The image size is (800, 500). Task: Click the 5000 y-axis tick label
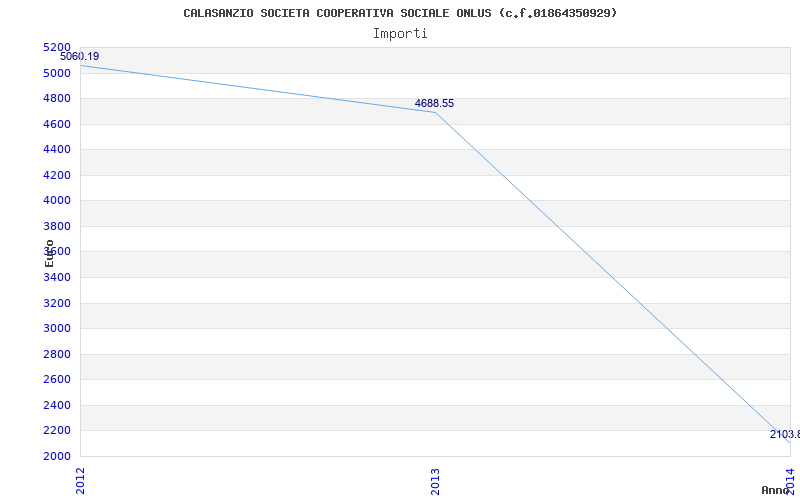(x=57, y=73)
